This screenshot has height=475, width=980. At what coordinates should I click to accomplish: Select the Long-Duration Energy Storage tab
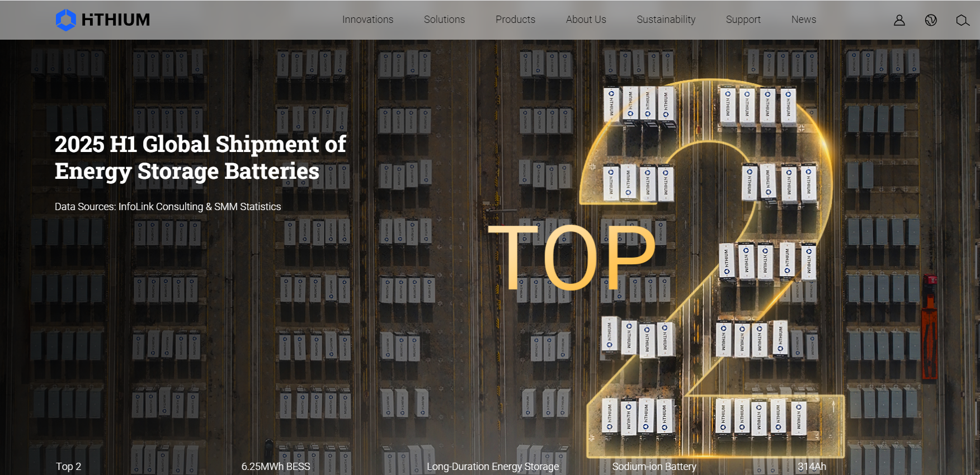click(493, 467)
